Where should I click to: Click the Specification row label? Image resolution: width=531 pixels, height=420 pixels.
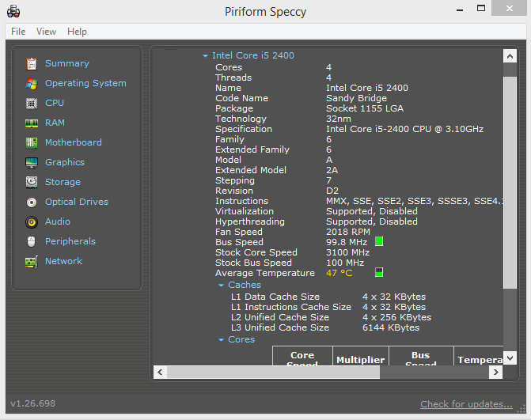click(x=244, y=129)
